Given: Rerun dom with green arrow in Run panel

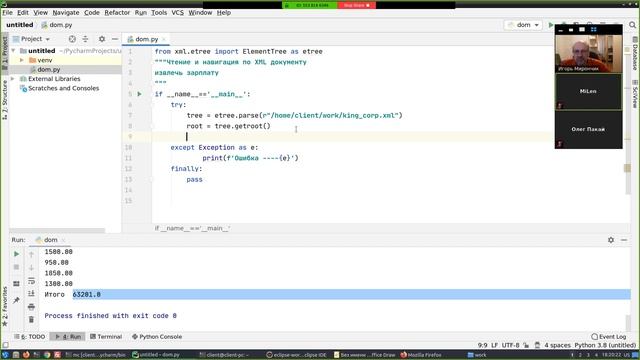Looking at the screenshot, I should coord(16,254).
